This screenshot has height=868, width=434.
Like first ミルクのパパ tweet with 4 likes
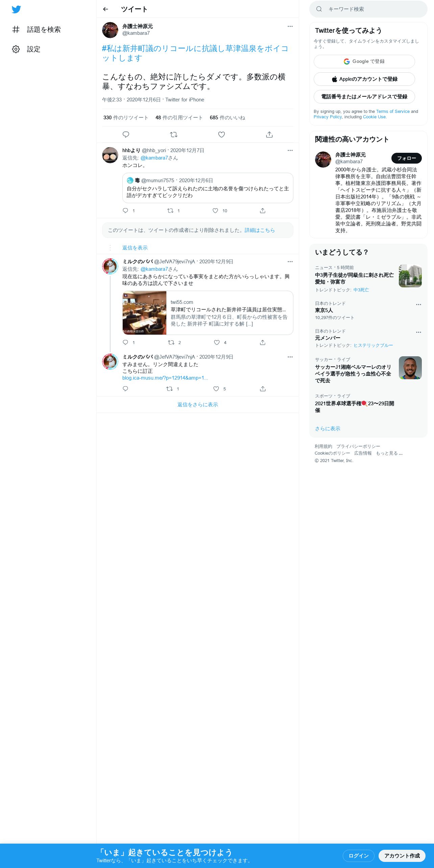tap(217, 342)
